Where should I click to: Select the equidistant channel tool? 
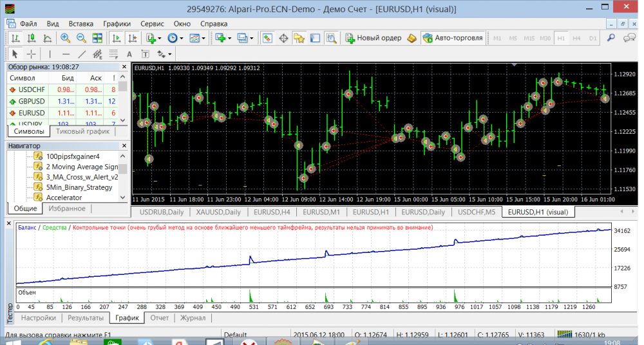click(97, 54)
